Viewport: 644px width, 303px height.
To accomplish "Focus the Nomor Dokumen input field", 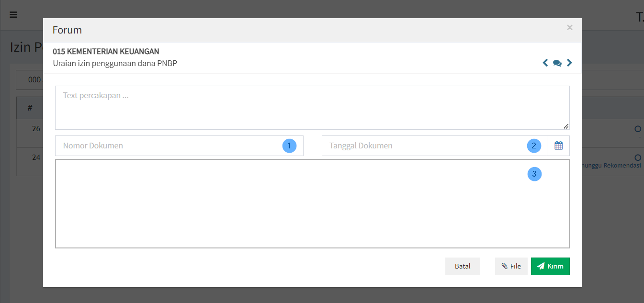I will coord(168,146).
